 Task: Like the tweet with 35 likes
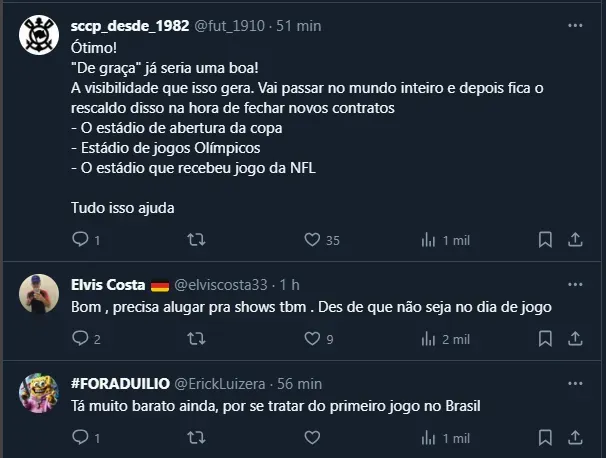tap(312, 240)
